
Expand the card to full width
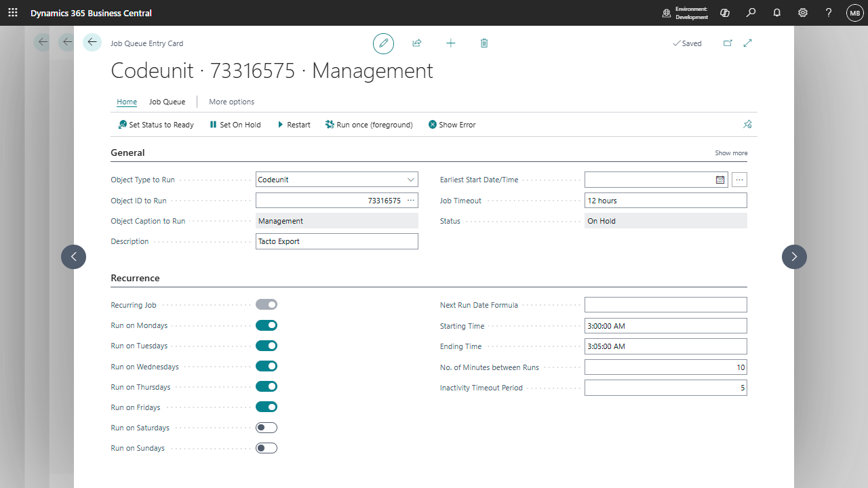point(748,43)
